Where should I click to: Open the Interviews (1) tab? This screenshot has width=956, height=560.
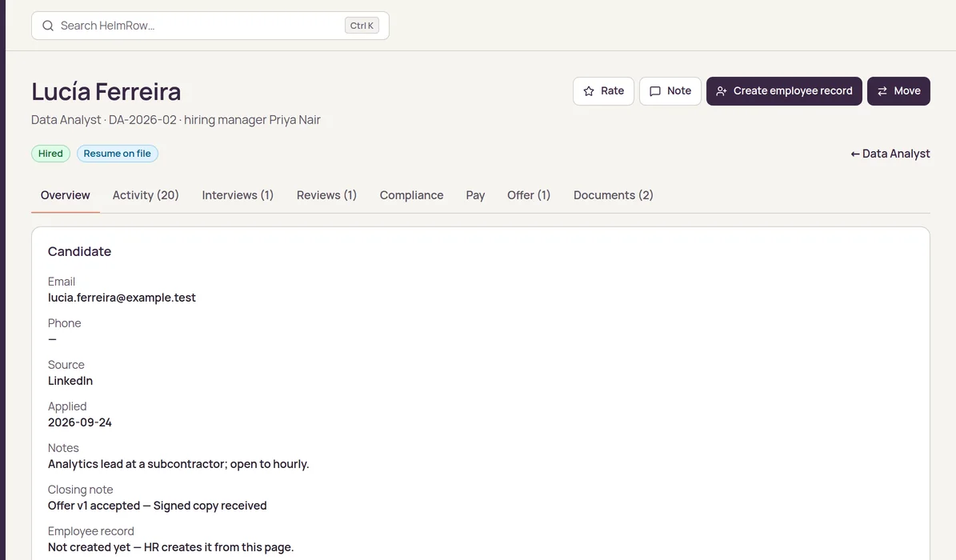[x=238, y=195]
